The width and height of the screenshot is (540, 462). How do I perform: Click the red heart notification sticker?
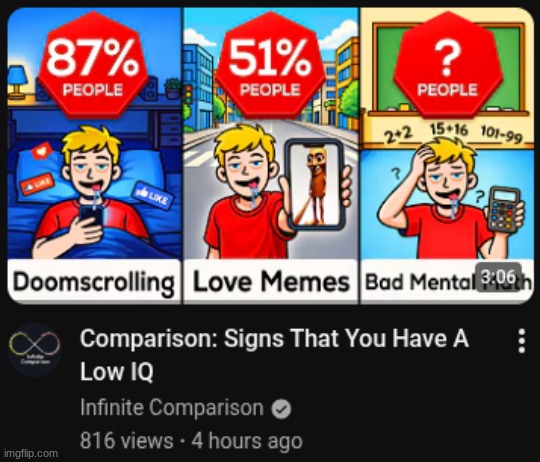click(41, 151)
